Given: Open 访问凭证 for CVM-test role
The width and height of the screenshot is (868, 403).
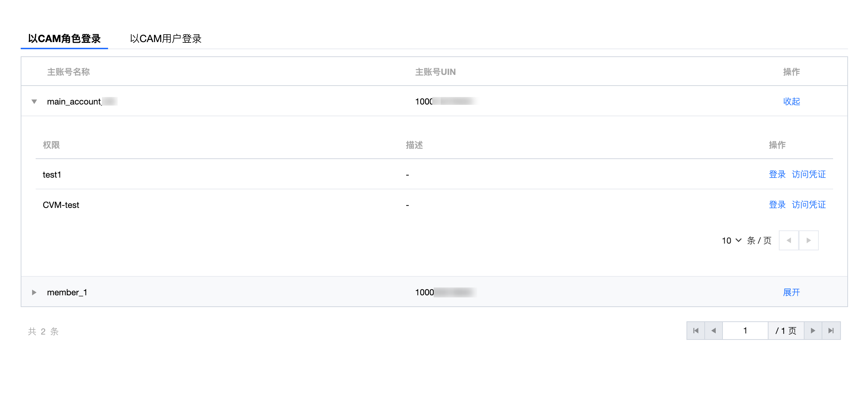Looking at the screenshot, I should pos(808,205).
